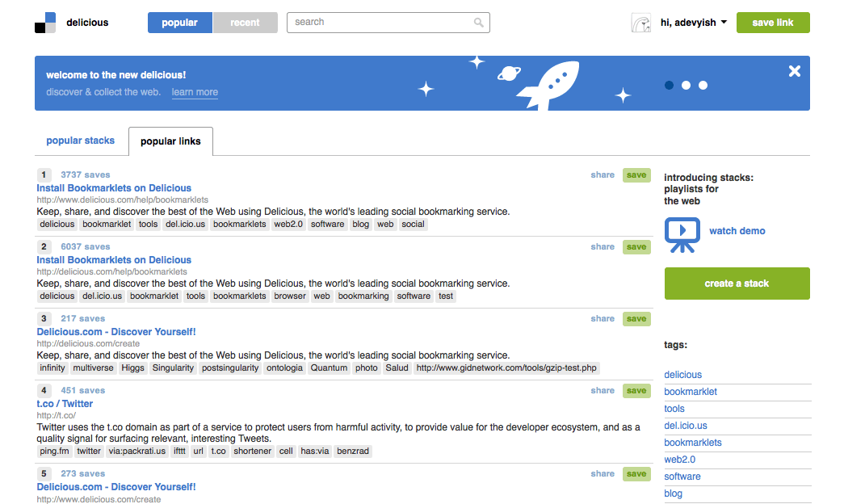This screenshot has height=504, width=844.
Task: Click the save link button
Action: click(x=773, y=23)
